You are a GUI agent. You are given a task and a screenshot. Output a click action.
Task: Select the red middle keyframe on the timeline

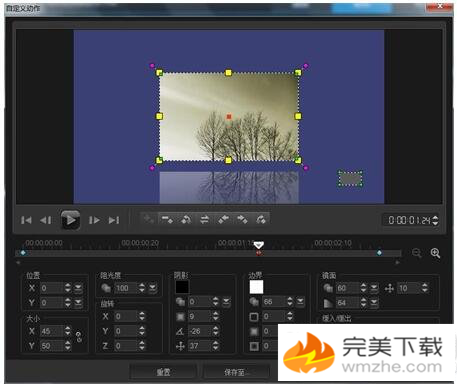click(x=258, y=253)
